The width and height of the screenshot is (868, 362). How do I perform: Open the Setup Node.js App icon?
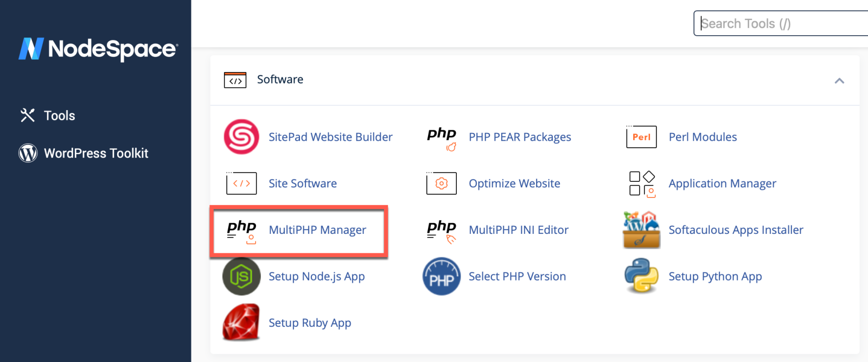click(241, 276)
